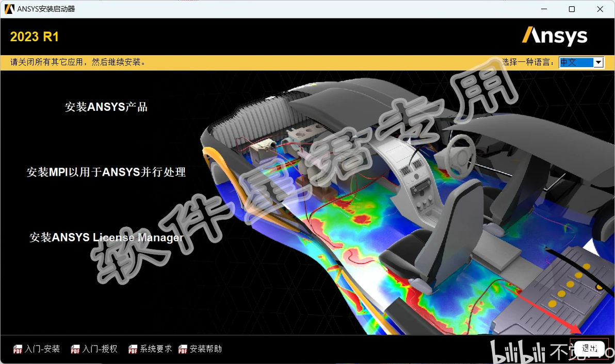Screen dimensions: 615x364
Task: Close the ANSYS installer window
Action: (600, 9)
